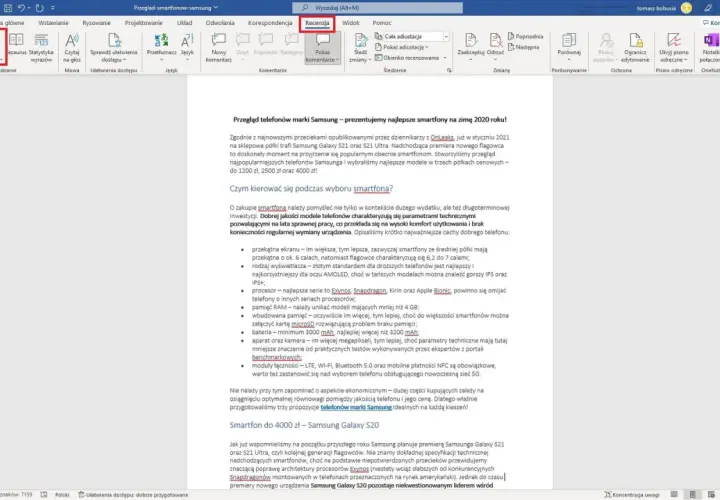720x500 pixels.
Task: Open the Projektowanie tab
Action: (x=144, y=22)
